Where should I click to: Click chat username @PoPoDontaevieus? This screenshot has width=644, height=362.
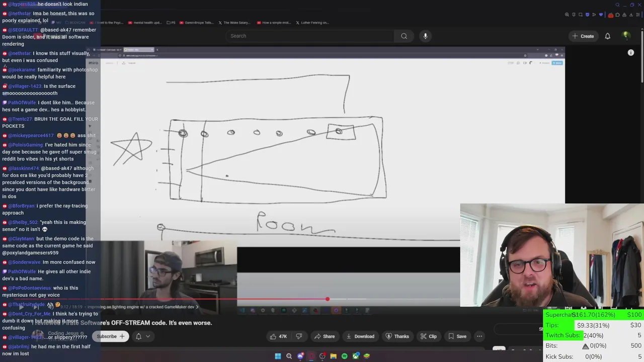click(x=29, y=288)
